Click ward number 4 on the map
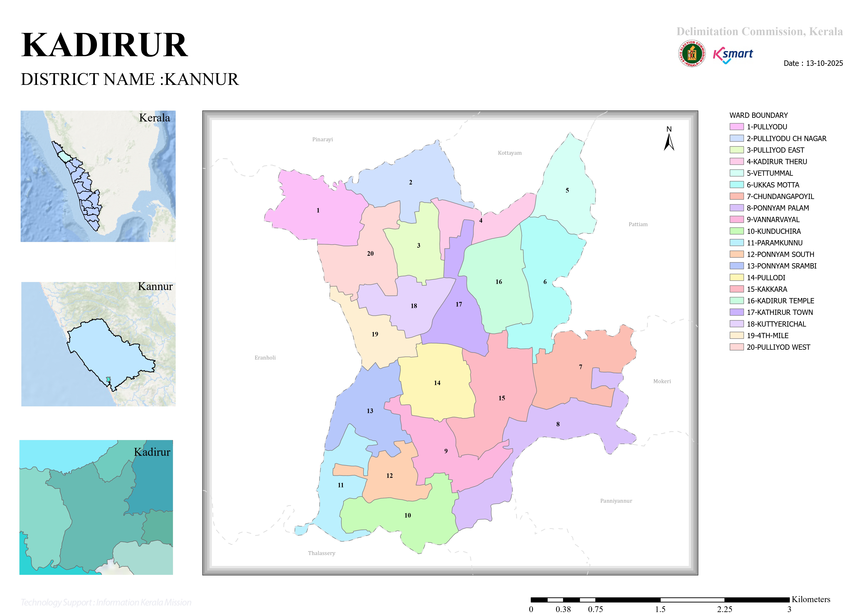This screenshot has width=868, height=614. 481,220
